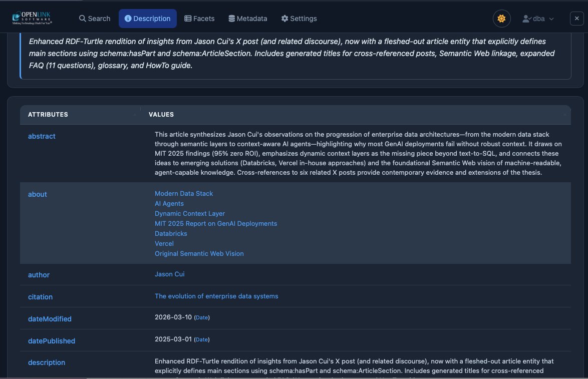Follow the Vercel link
Screen dimensions: 588x379
[x=164, y=243]
